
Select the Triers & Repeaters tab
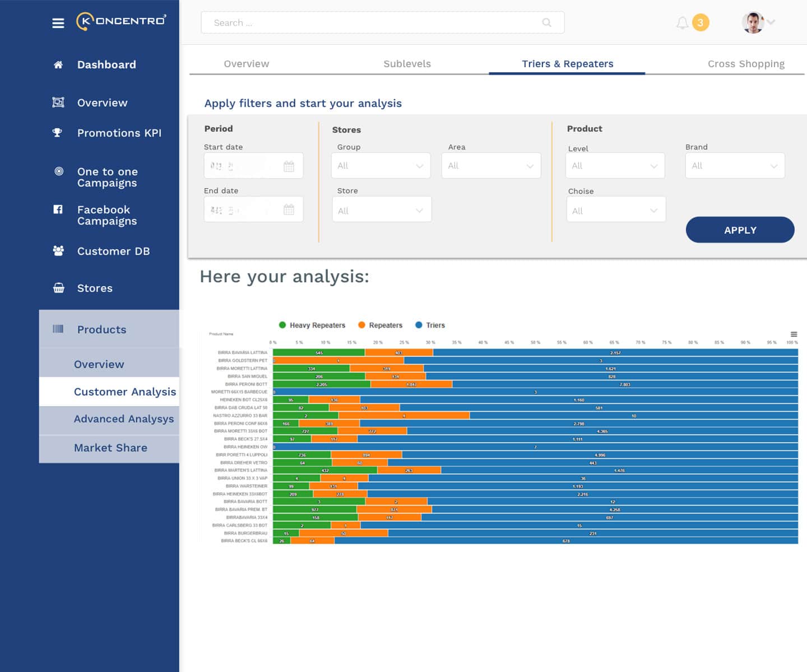click(568, 64)
